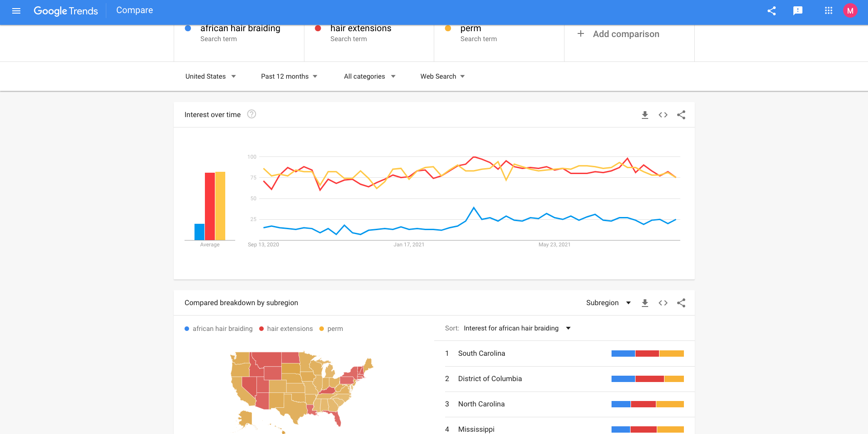Share the Interest over time chart

pyautogui.click(x=681, y=115)
